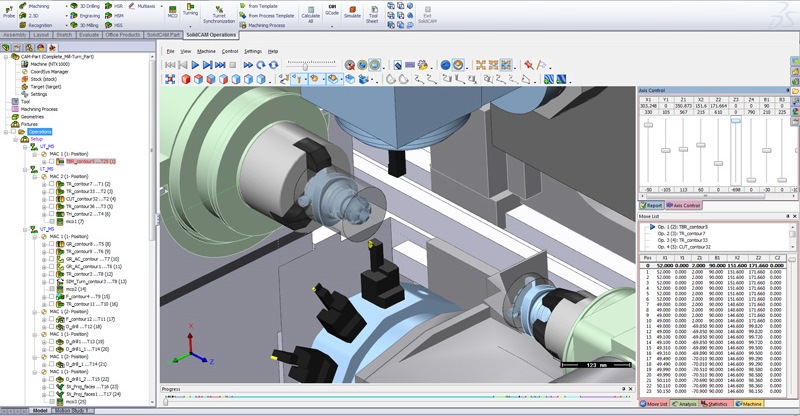Collapse the Operations tree node
Viewport: 800px width, 416px height.
[x=6, y=132]
